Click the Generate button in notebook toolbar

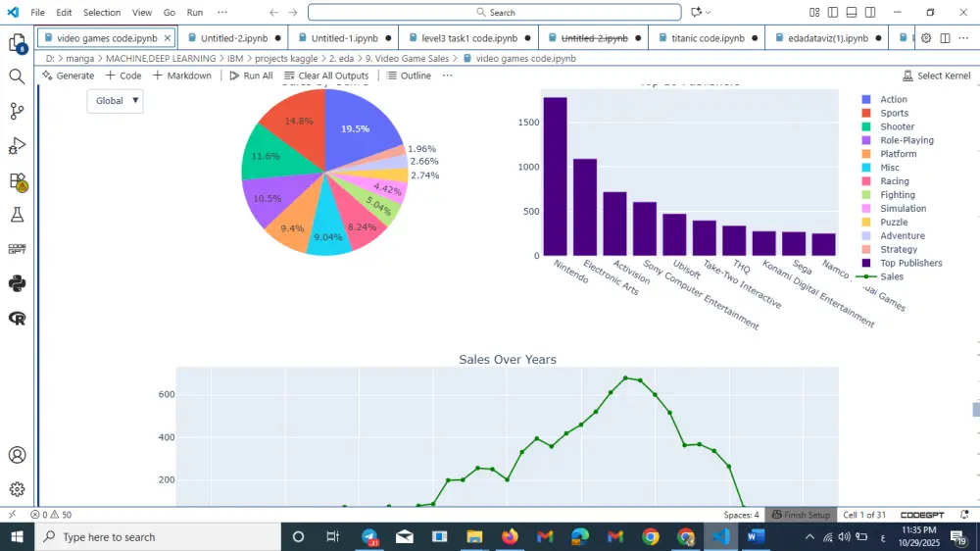point(69,75)
